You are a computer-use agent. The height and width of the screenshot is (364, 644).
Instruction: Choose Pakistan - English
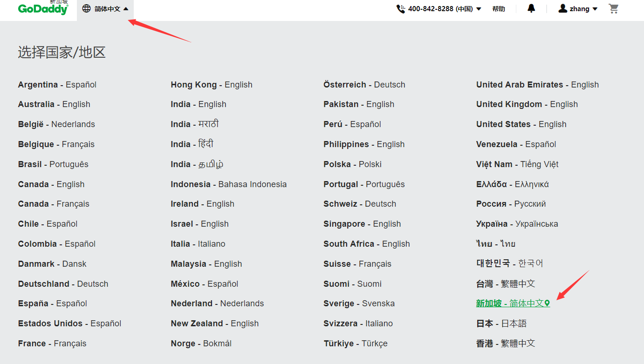point(359,104)
